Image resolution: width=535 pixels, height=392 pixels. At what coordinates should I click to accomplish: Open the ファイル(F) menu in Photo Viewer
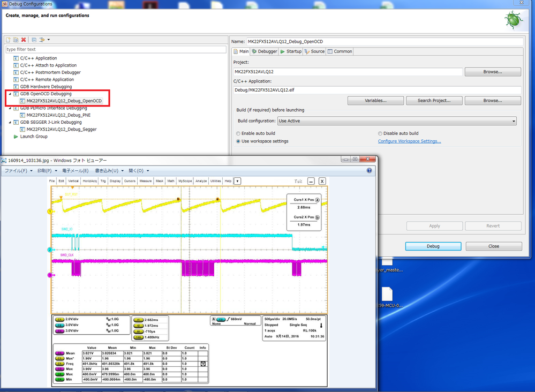pyautogui.click(x=18, y=171)
